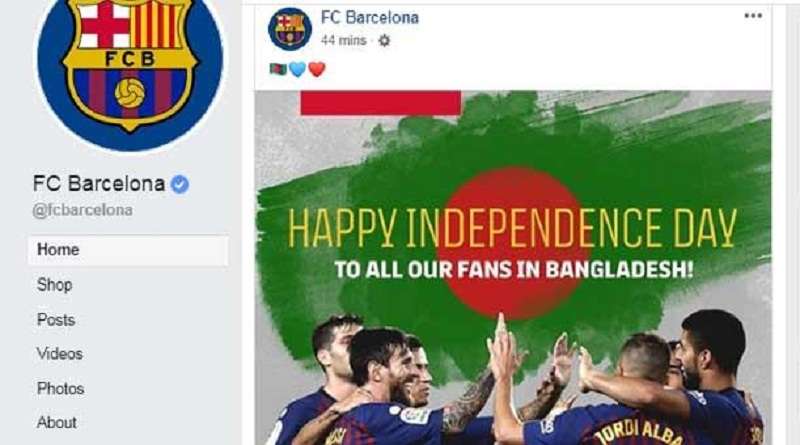
Task: Click the FC Barcelona post author name
Action: (370, 18)
